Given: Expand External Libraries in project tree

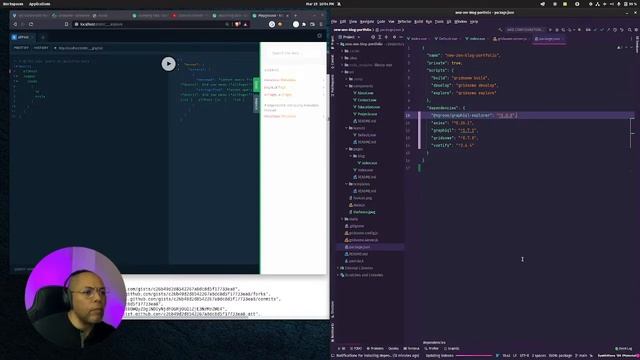Looking at the screenshot, I should pyautogui.click(x=339, y=268).
